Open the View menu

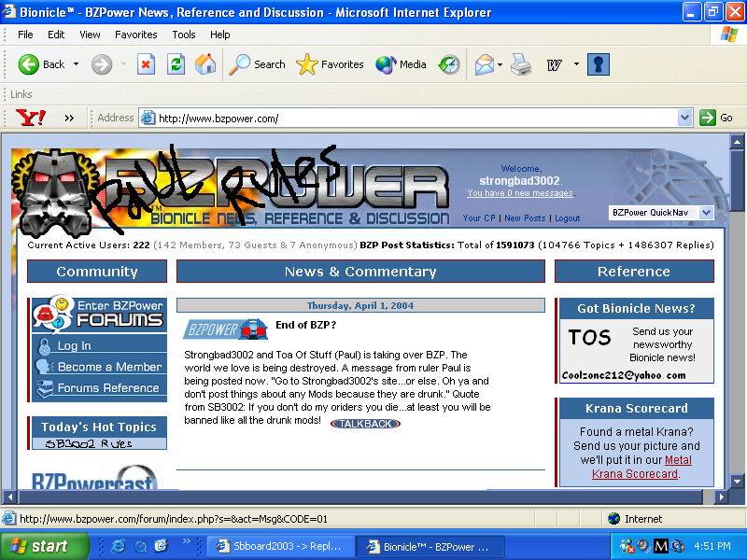90,35
